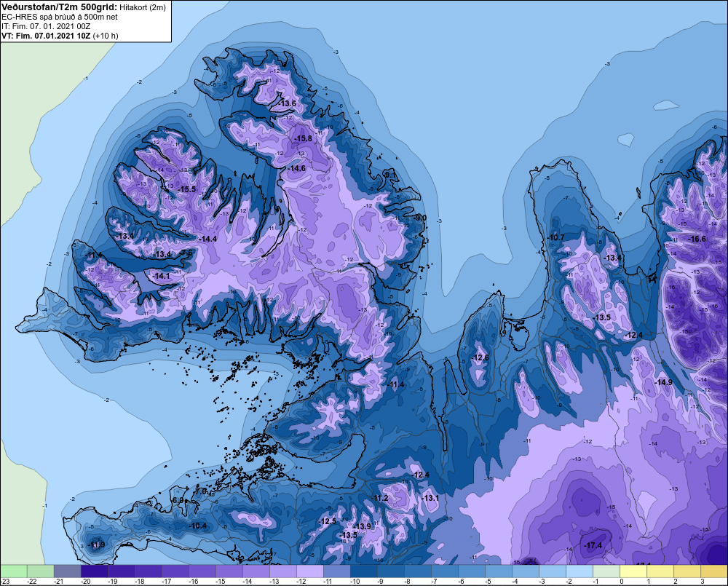Click the legend swatch labeled -22
The width and height of the screenshot is (728, 586).
coord(40,571)
